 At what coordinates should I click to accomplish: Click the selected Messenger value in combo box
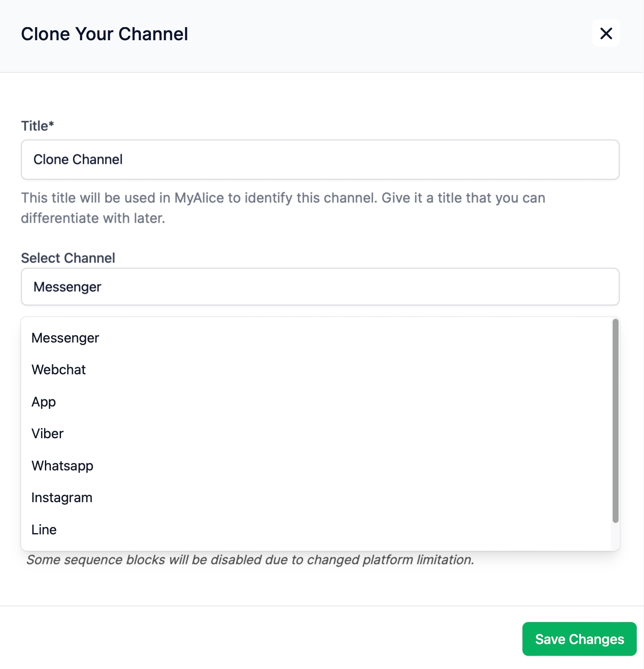pyautogui.click(x=67, y=287)
